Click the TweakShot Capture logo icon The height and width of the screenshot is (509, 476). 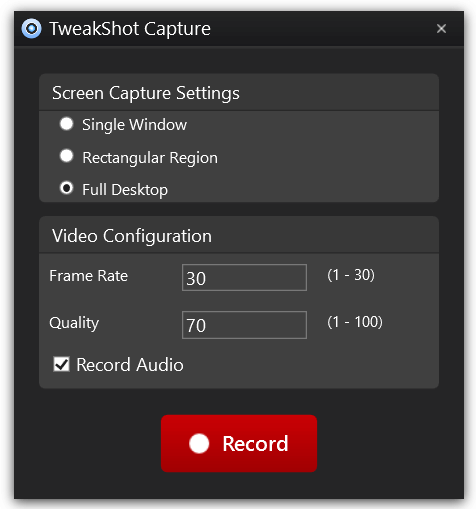(32, 29)
